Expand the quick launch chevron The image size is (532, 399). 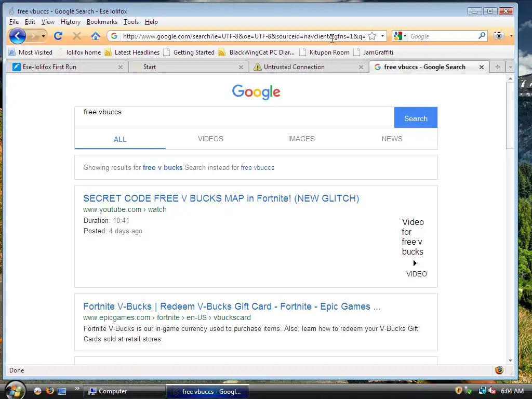[77, 389]
